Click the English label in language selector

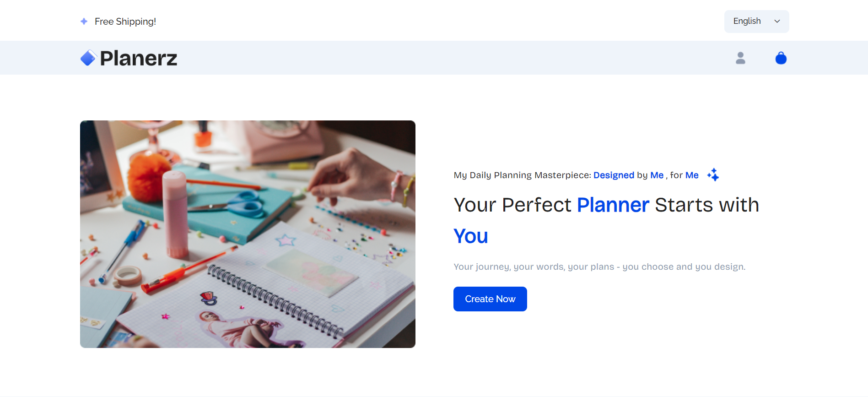747,21
